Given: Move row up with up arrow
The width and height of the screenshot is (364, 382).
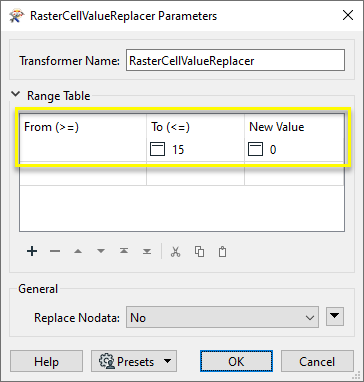Looking at the screenshot, I should pyautogui.click(x=78, y=251).
